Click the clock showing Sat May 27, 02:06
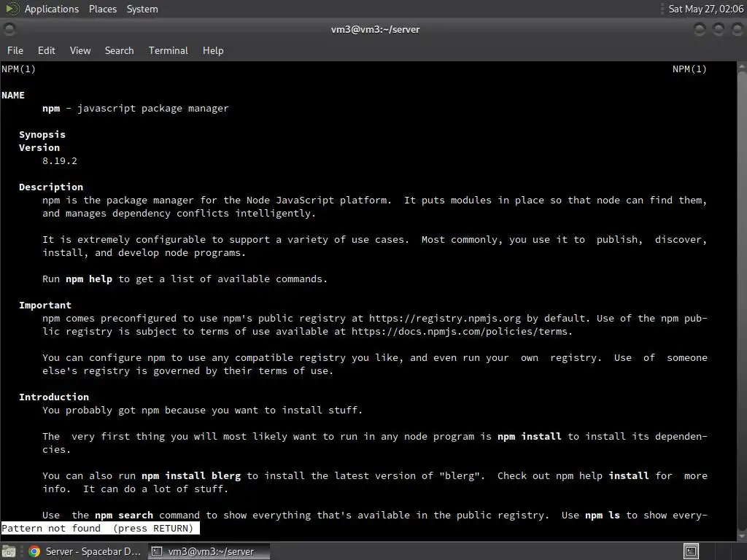 coord(705,9)
